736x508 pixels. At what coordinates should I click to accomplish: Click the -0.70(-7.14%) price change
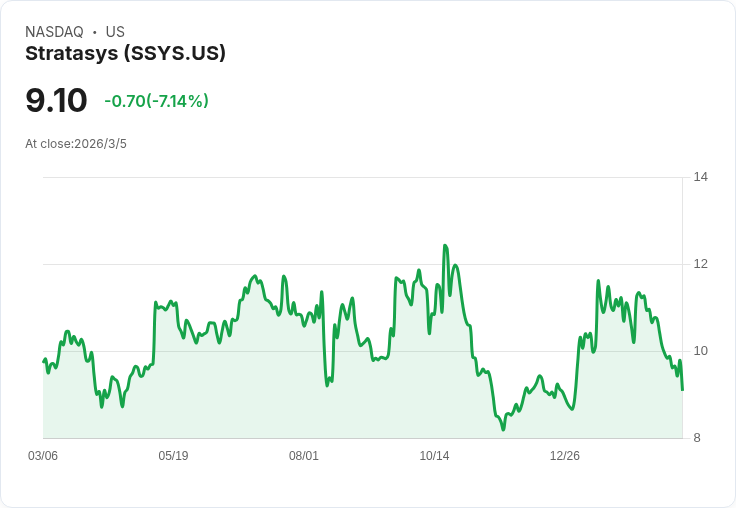click(156, 101)
